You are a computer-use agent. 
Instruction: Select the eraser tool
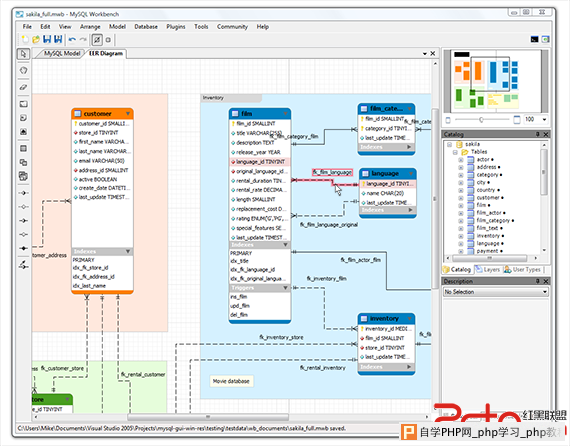[24, 87]
